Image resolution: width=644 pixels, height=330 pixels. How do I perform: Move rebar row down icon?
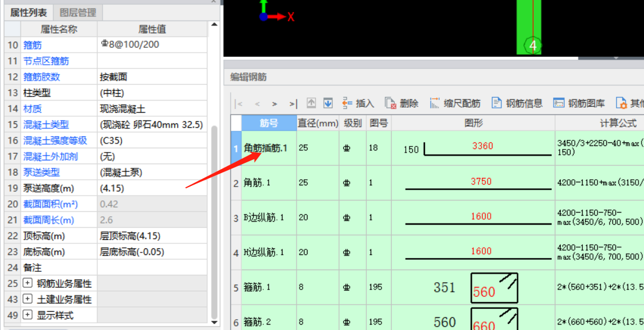(327, 104)
